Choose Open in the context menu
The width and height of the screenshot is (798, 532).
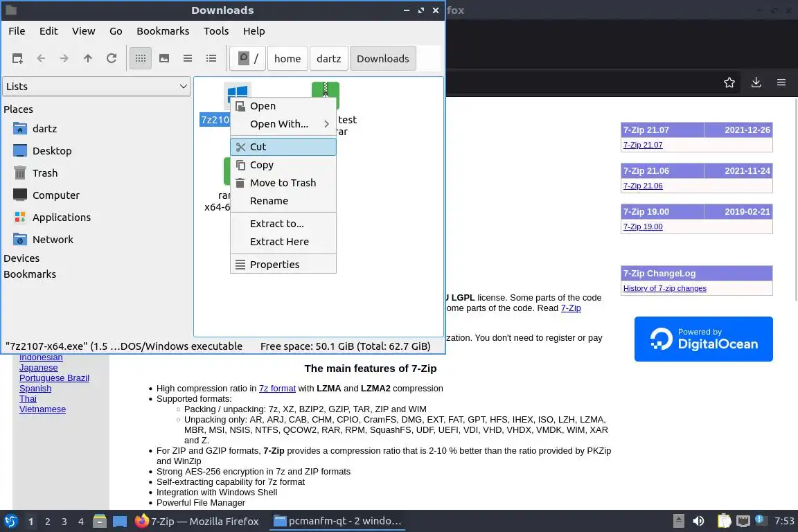[x=283, y=106]
